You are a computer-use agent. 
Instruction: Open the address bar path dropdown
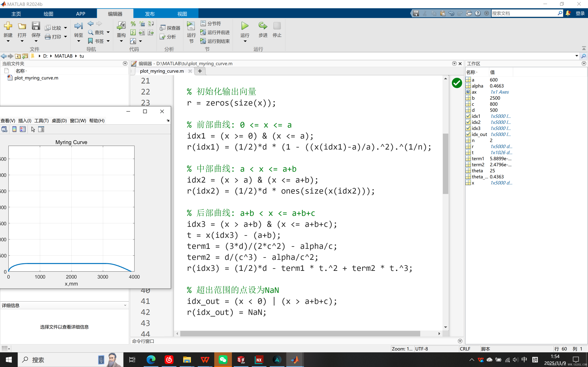tap(577, 56)
